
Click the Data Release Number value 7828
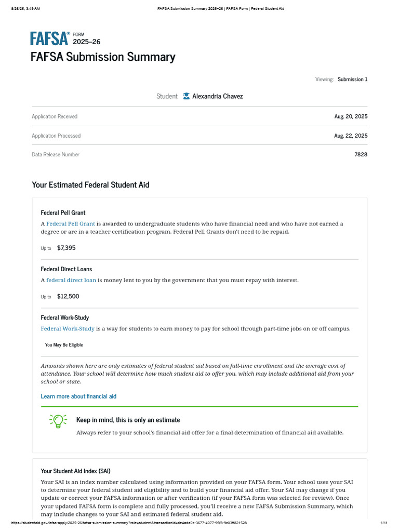[x=361, y=154]
